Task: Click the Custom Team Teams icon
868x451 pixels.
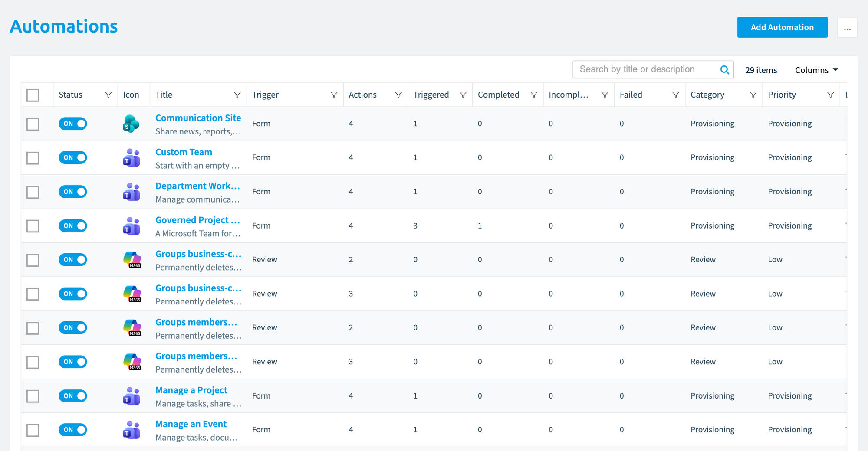Action: pyautogui.click(x=131, y=158)
